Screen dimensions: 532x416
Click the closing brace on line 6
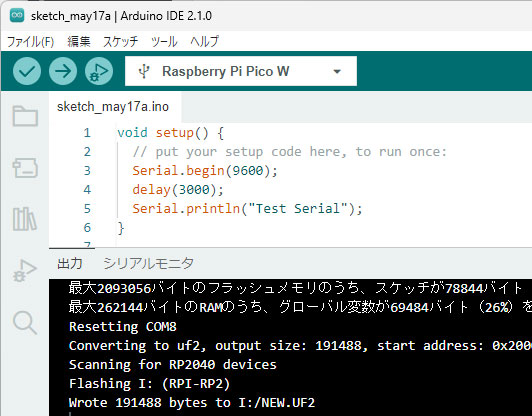[x=121, y=228]
